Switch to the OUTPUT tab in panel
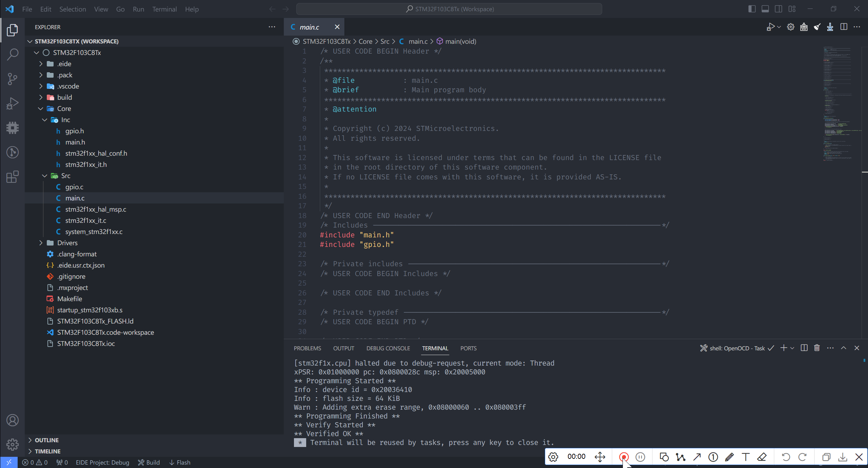The width and height of the screenshot is (868, 468). point(343,348)
